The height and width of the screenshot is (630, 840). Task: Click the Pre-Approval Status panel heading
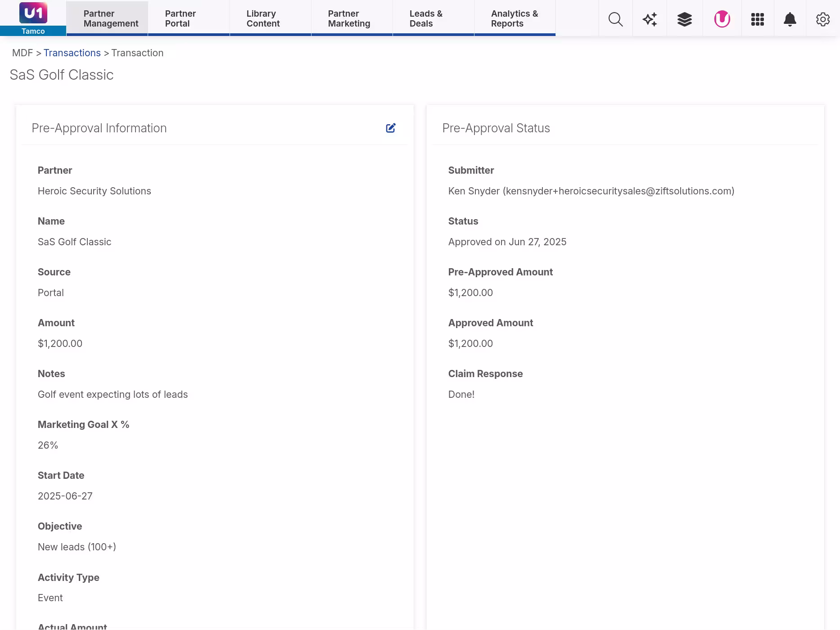pos(496,128)
